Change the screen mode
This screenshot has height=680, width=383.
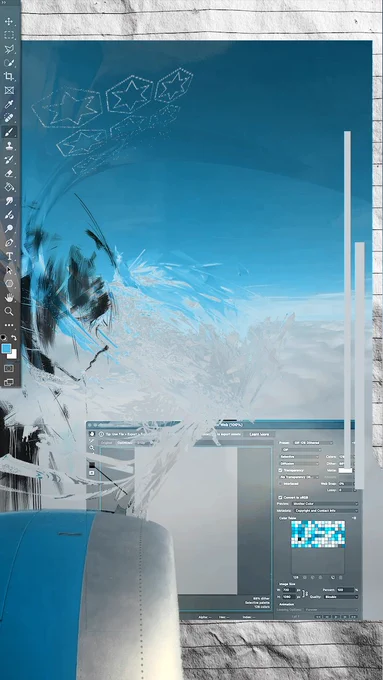click(9, 382)
